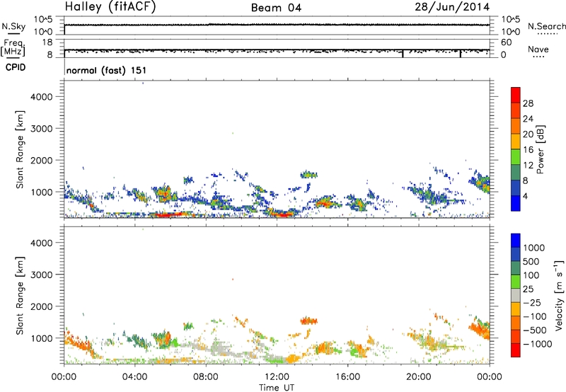The width and height of the screenshot is (566, 392).
Task: Click the blue 1000 band of velocity colorbar
Action: coord(516,241)
